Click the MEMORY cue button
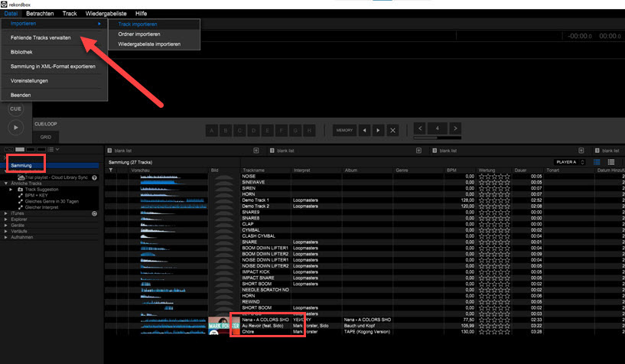 344,130
